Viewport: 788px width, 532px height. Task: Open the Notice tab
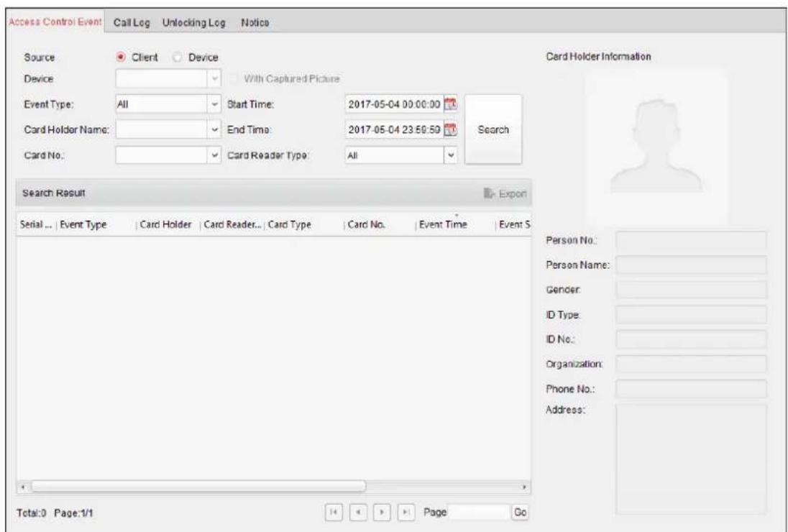[255, 22]
